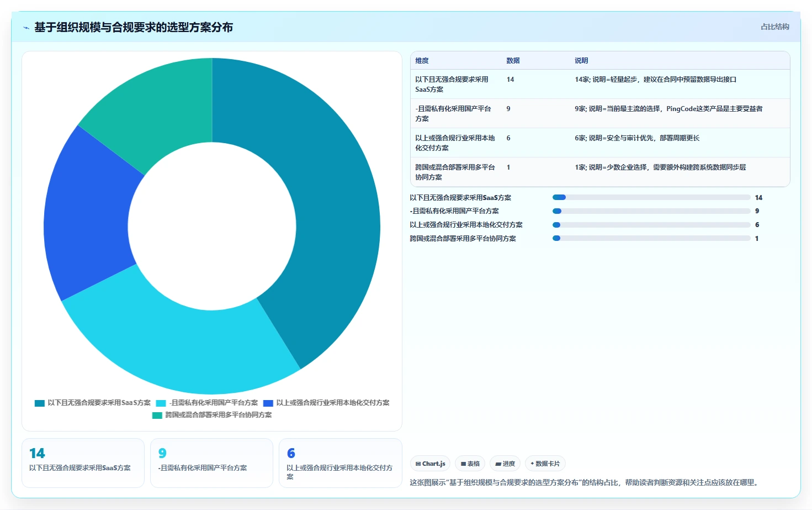
Task: Click the 数据 column header
Action: [513, 61]
